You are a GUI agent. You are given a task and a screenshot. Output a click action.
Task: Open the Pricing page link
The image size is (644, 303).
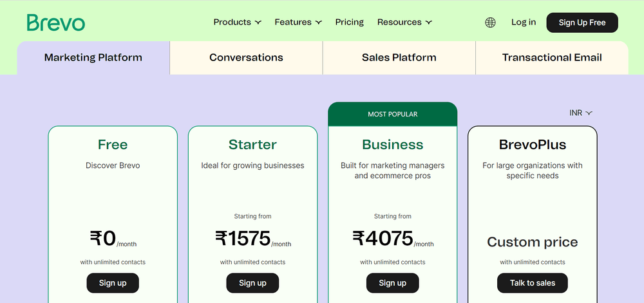click(x=350, y=22)
